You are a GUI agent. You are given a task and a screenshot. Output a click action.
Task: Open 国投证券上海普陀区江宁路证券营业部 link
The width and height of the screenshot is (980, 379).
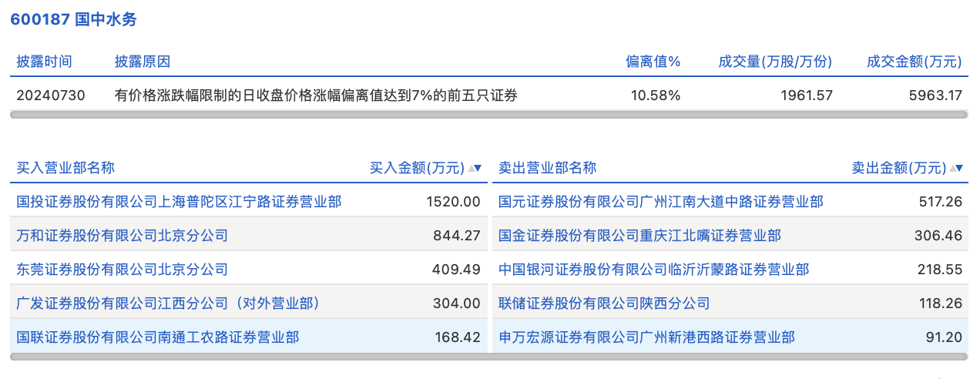click(179, 202)
